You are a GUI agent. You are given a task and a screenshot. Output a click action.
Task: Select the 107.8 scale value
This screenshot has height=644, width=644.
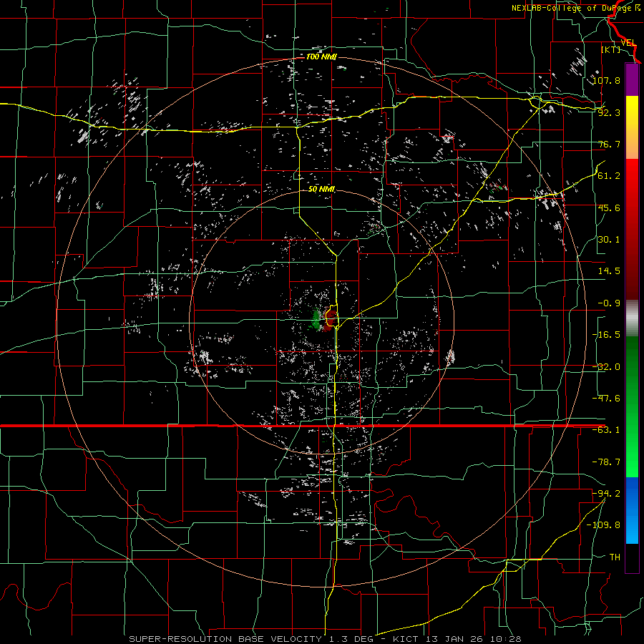coord(607,80)
